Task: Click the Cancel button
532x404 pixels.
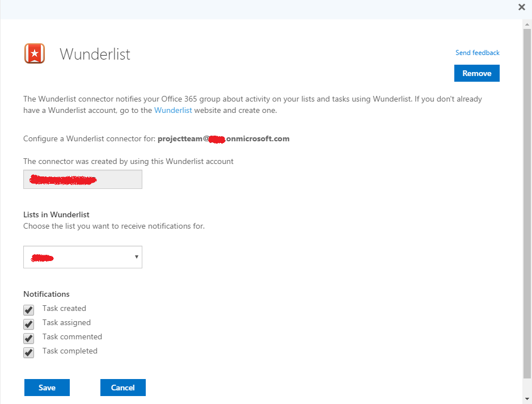Action: coord(123,388)
